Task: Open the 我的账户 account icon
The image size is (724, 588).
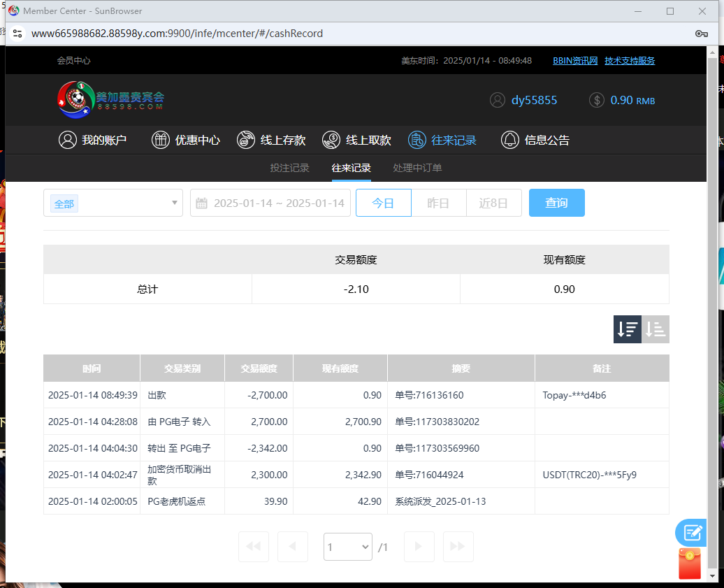Action: click(x=68, y=140)
